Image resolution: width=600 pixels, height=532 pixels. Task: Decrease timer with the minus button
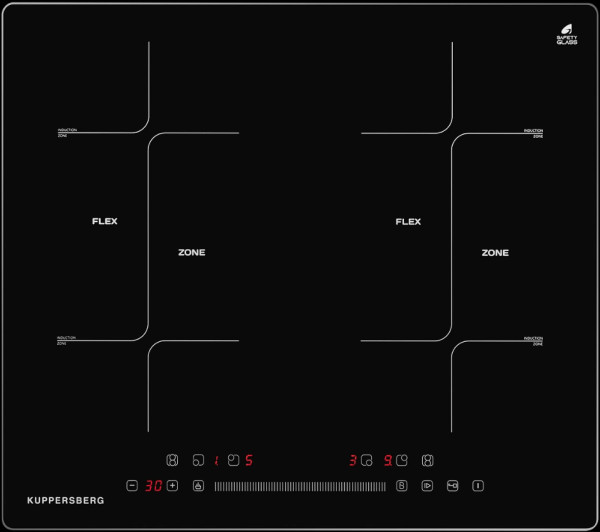coord(132,486)
